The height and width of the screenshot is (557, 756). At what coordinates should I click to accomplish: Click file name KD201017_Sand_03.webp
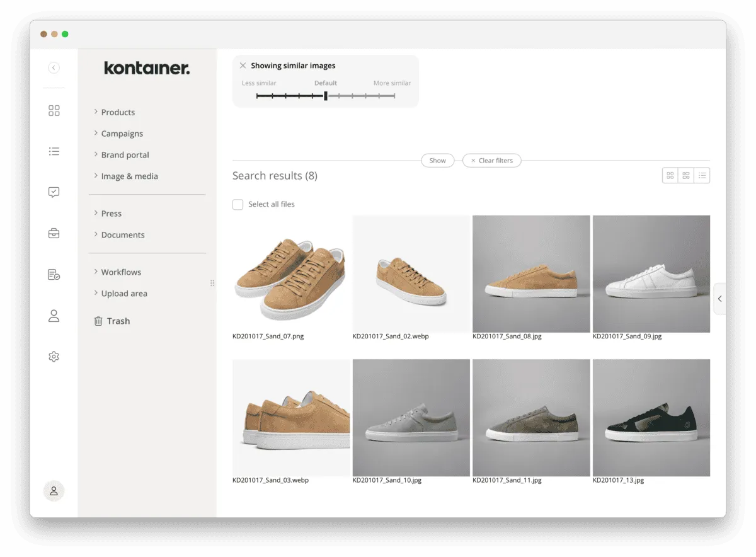coord(270,480)
